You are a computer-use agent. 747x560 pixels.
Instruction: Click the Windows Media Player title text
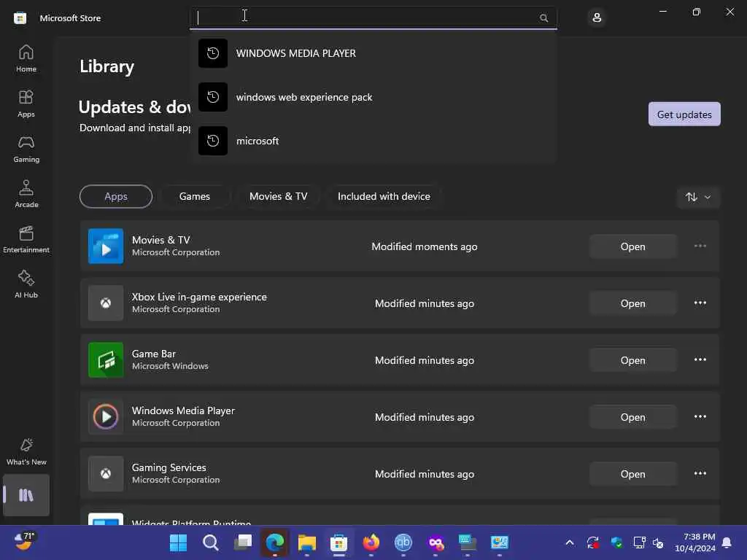point(183,411)
